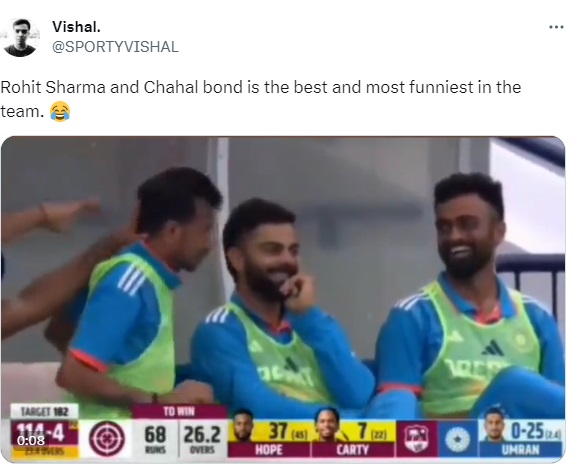Play the embedded cricket dugout video

(x=283, y=299)
